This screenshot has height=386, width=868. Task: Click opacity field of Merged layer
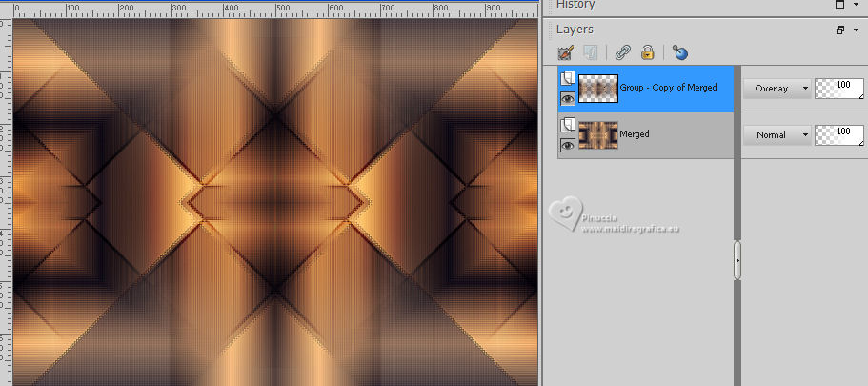(838, 134)
